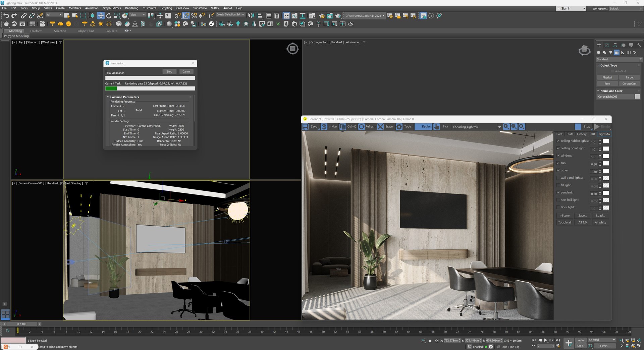Open the Modify tab in command panel
The image size is (644, 350).
pos(607,45)
